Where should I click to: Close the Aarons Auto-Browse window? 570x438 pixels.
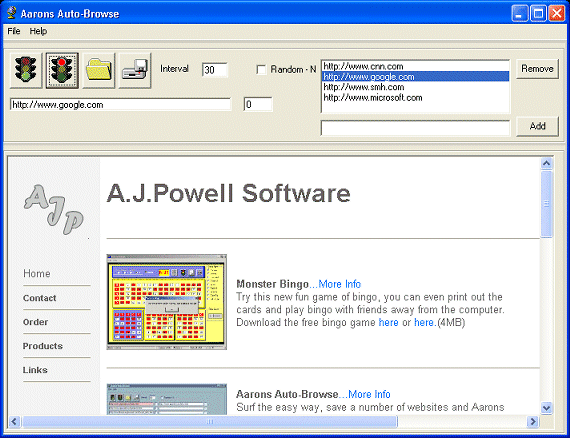tap(557, 13)
